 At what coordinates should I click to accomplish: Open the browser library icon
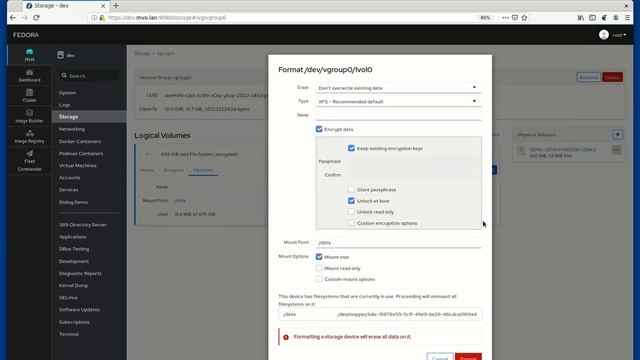[580, 18]
